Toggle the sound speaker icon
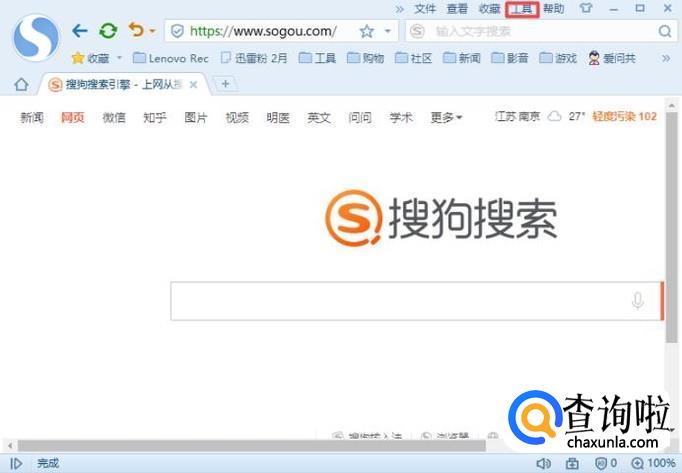The image size is (682, 473). pos(543,463)
